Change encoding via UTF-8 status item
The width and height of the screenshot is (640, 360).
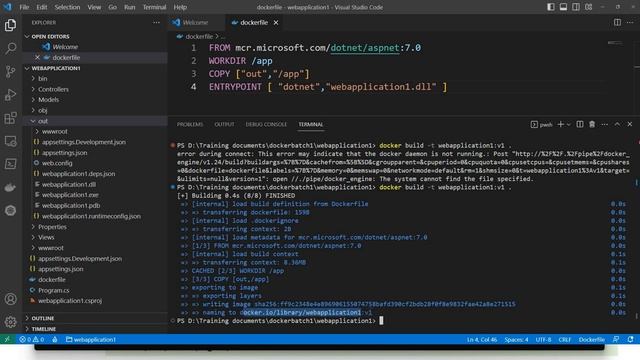click(543, 339)
